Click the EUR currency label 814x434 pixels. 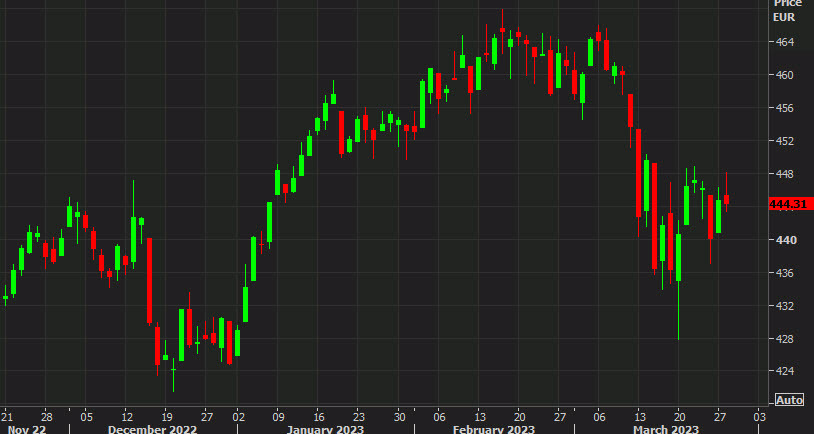click(783, 17)
